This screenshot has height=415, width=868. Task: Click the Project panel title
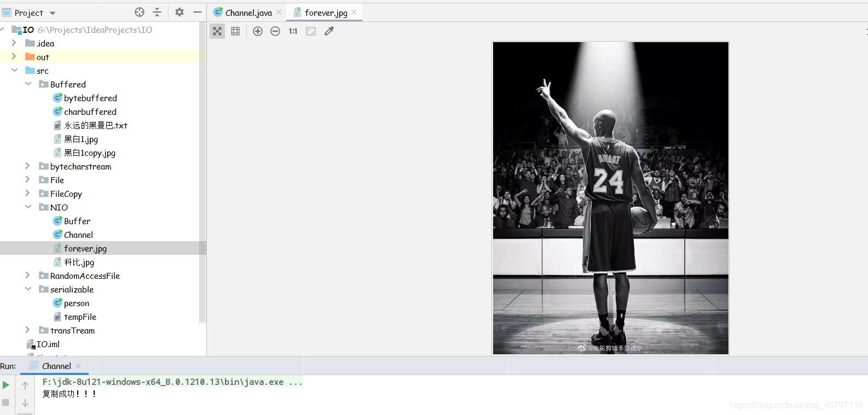pos(28,13)
